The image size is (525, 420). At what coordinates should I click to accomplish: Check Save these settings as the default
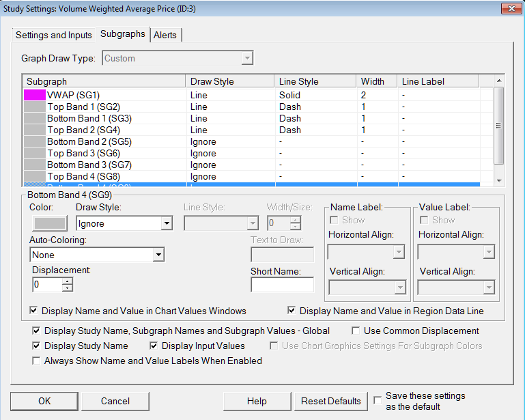[378, 400]
